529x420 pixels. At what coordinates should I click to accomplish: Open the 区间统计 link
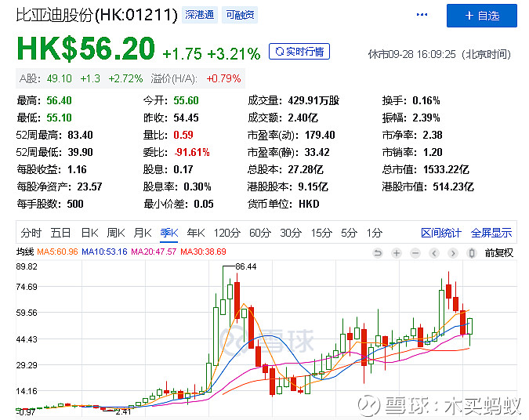tap(441, 233)
